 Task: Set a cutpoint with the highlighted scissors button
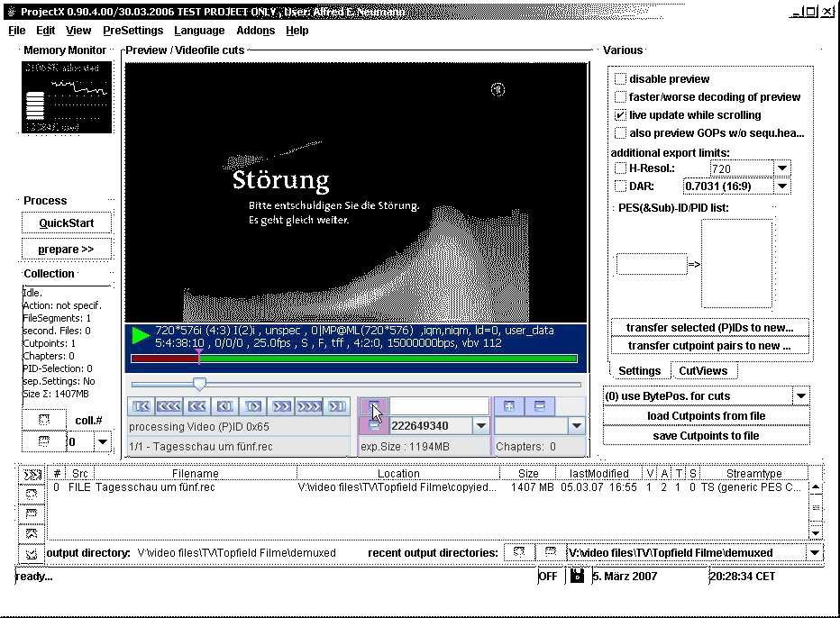[x=376, y=405]
